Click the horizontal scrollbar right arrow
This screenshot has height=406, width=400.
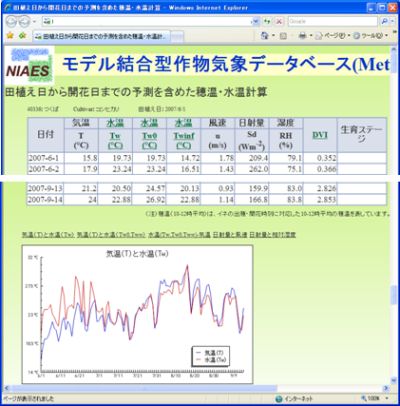386,388
